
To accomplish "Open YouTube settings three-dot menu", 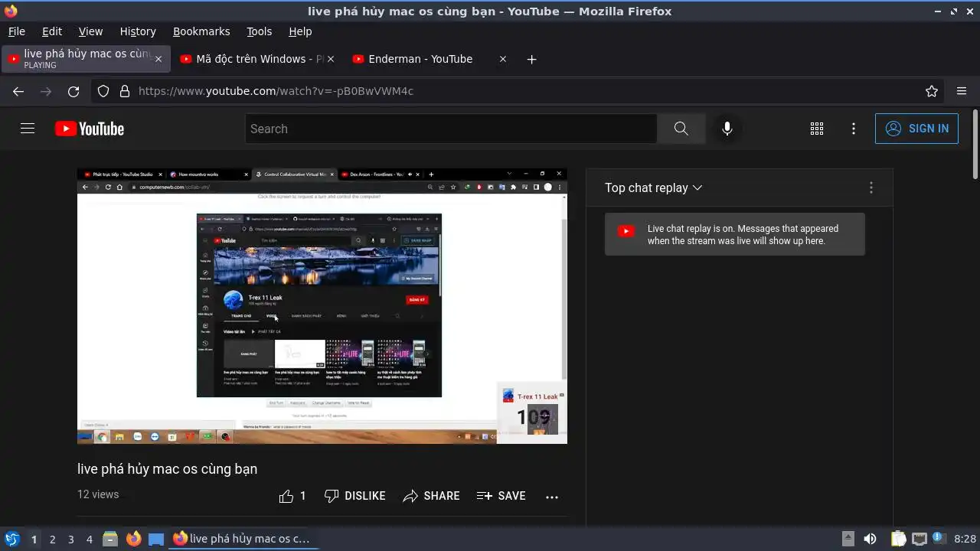I will (854, 129).
